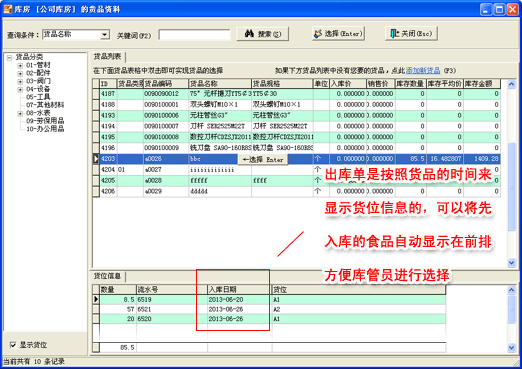The height and width of the screenshot is (369, 522).
Task: Open the 查询条件 dropdown list
Action: tap(105, 34)
